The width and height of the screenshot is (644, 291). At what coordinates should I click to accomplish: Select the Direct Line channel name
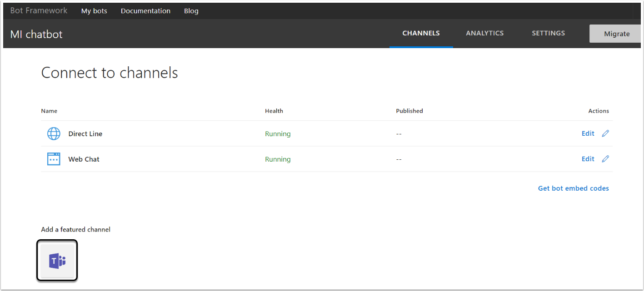tap(85, 134)
